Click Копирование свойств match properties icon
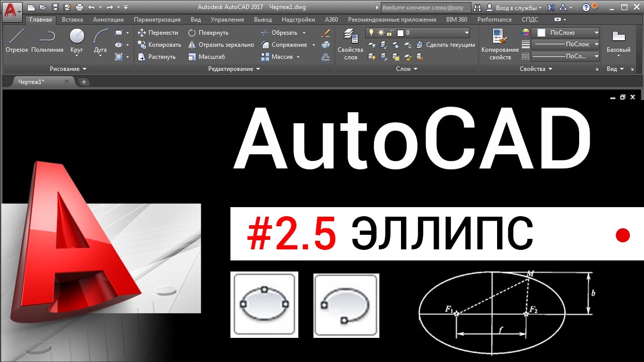Screen dimensions: 644x362 point(500,44)
